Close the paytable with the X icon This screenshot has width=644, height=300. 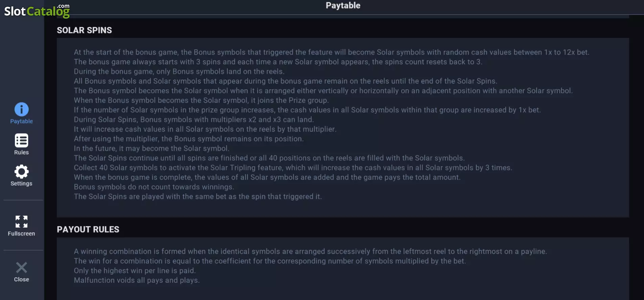(21, 268)
